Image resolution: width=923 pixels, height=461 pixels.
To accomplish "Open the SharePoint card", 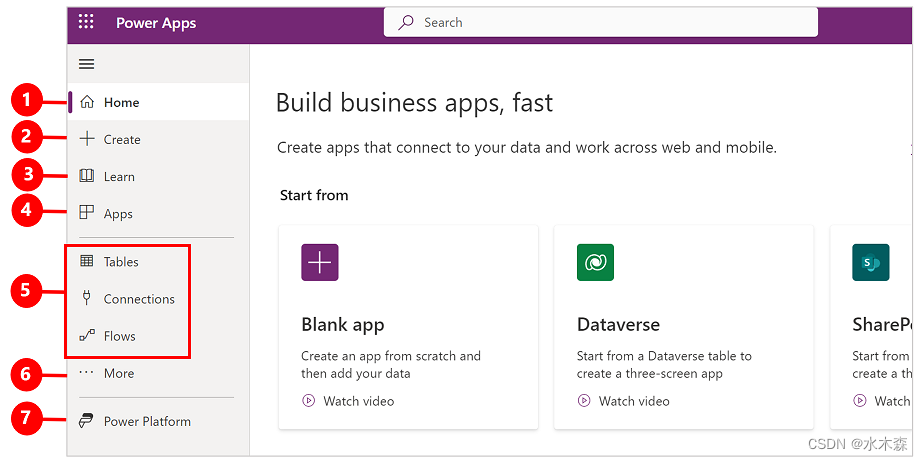I will [871, 327].
